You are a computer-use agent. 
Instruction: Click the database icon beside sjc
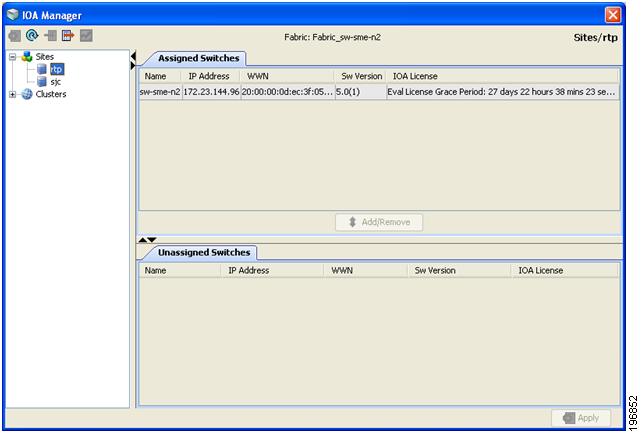[42, 82]
